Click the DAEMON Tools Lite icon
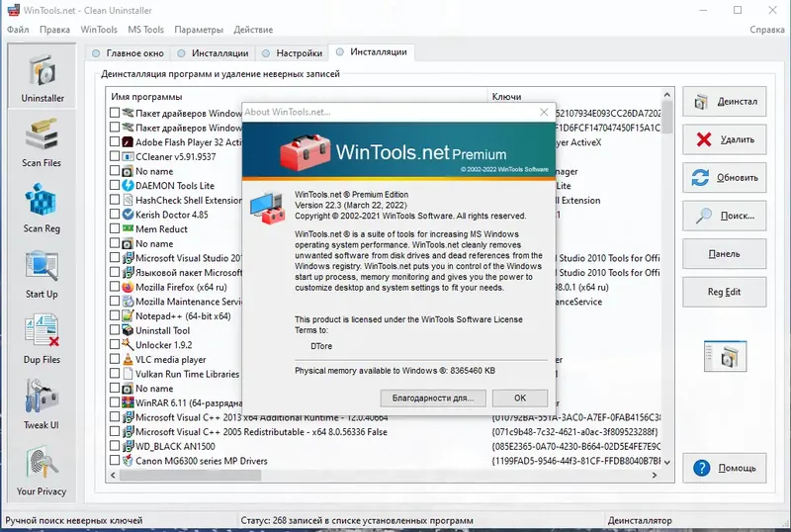This screenshot has height=532, width=791. (x=128, y=185)
